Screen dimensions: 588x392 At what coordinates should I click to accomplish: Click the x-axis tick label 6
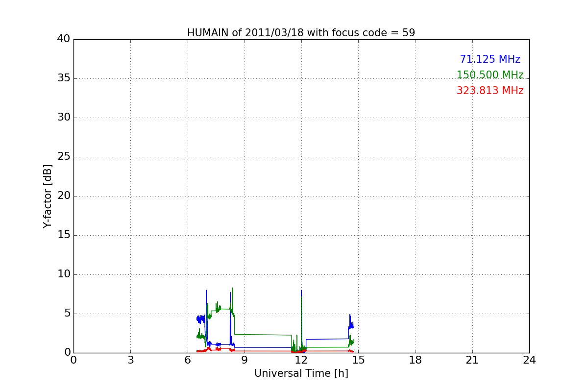tap(187, 360)
